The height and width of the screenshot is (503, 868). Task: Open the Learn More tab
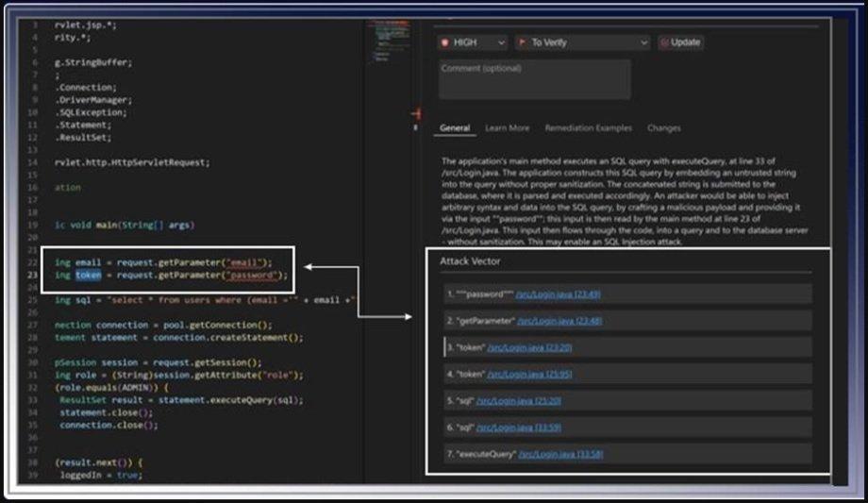click(507, 128)
